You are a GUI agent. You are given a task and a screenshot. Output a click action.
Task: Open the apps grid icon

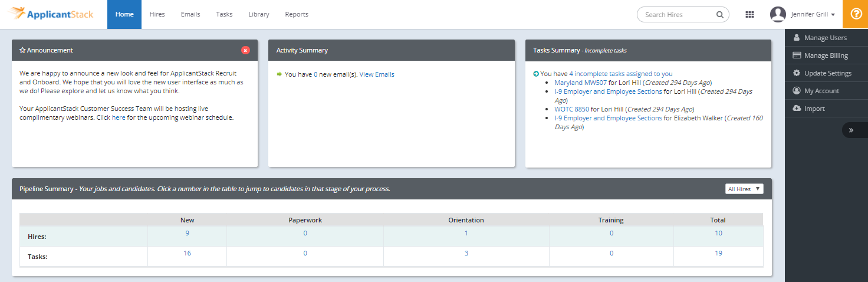pos(750,15)
